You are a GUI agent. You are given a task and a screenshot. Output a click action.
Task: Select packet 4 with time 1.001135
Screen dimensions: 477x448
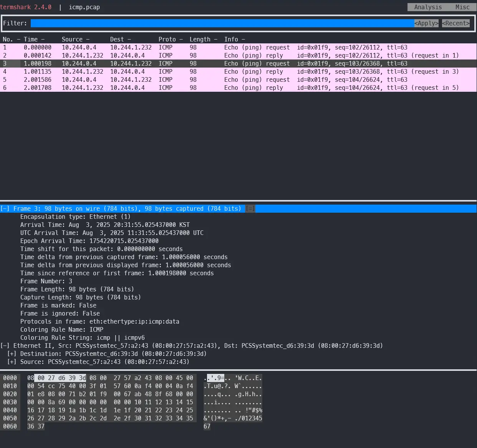click(x=238, y=71)
